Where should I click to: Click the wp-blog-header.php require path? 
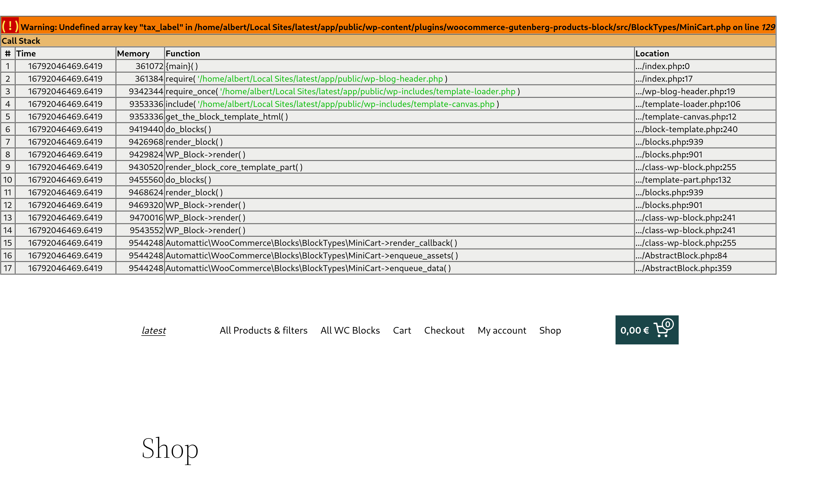(320, 79)
